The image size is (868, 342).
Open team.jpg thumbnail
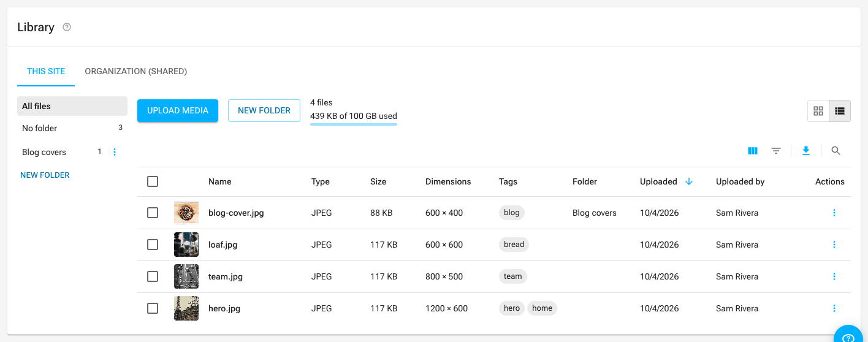(186, 276)
